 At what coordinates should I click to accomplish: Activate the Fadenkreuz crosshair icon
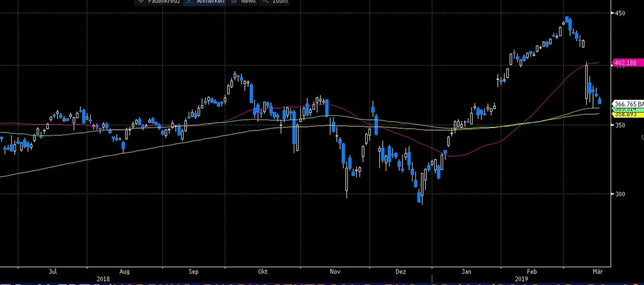click(142, 2)
